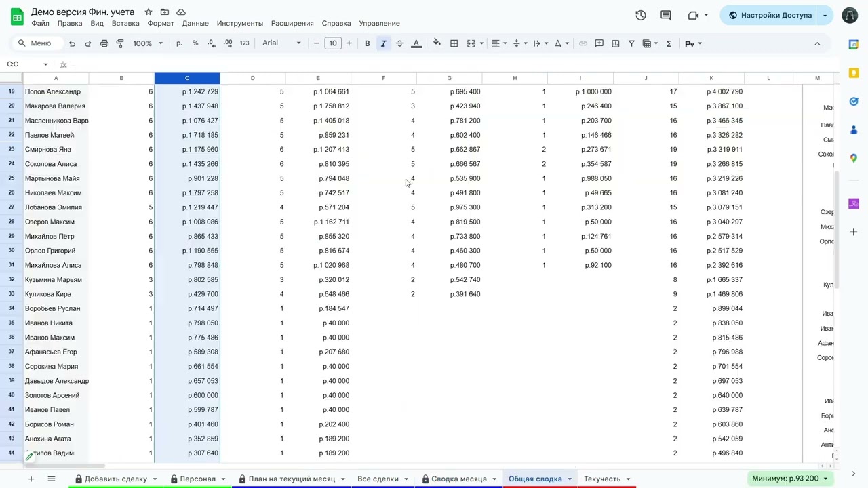Open the Расширения menu
This screenshot has width=868, height=488.
click(292, 24)
